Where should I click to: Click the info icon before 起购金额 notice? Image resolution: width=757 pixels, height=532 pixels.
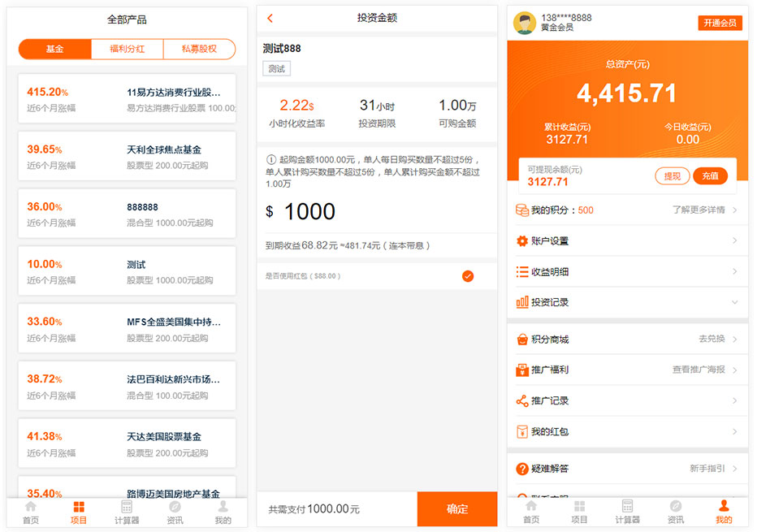[271, 160]
